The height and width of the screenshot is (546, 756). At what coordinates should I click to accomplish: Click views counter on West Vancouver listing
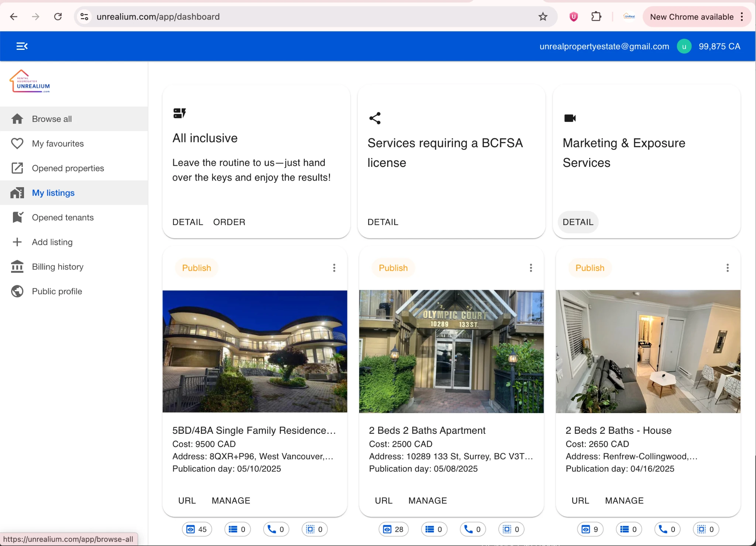point(197,529)
